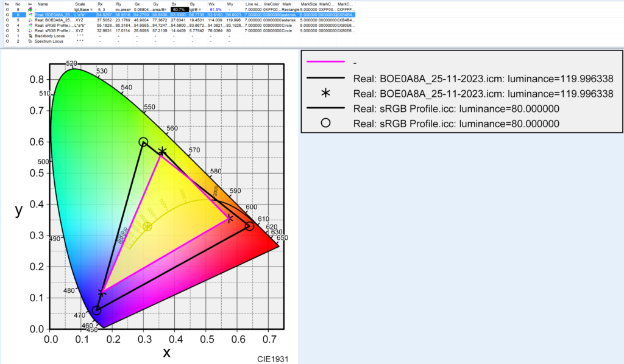Screen dimensions: 624x364
Task: Toggle radio circle of row No 4
Action: 7,25
